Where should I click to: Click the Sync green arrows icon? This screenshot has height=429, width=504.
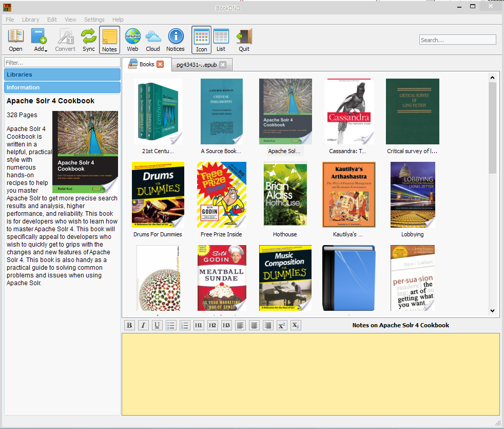point(89,40)
